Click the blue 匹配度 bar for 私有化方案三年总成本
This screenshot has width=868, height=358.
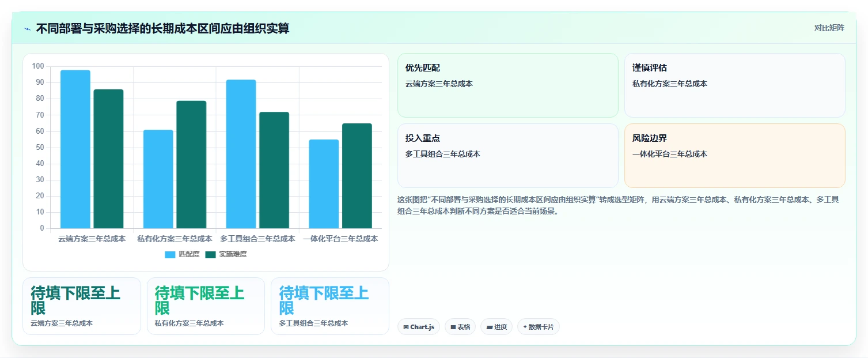point(158,179)
